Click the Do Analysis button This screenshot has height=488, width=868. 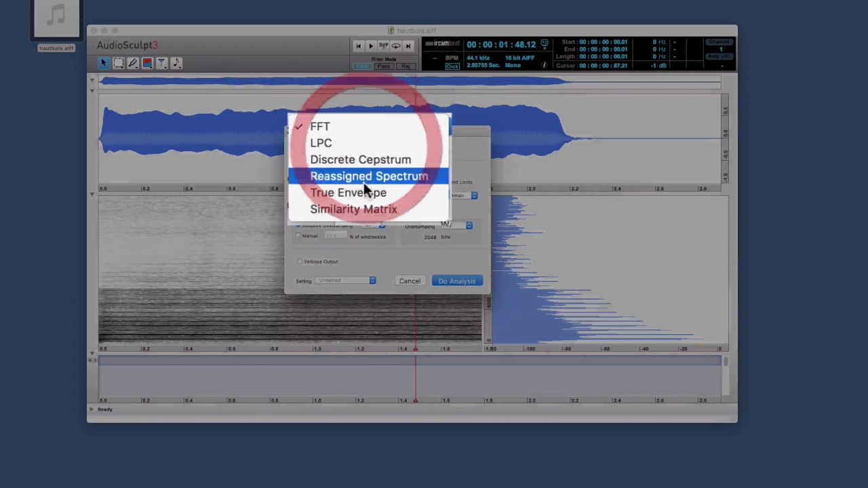[457, 281]
